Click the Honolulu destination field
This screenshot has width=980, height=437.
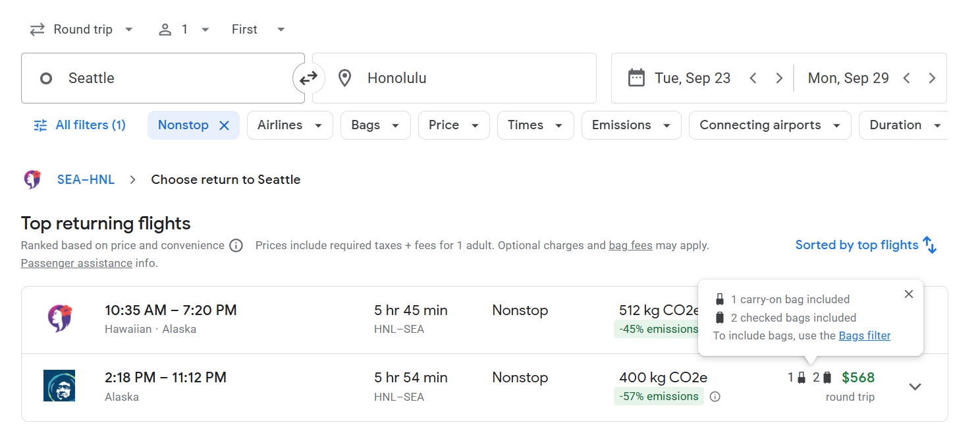coord(454,78)
